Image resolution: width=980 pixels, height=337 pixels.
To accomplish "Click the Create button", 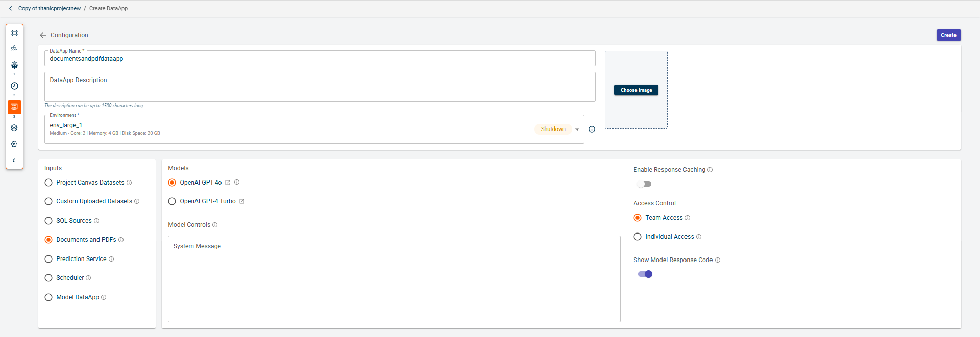I will 948,35.
